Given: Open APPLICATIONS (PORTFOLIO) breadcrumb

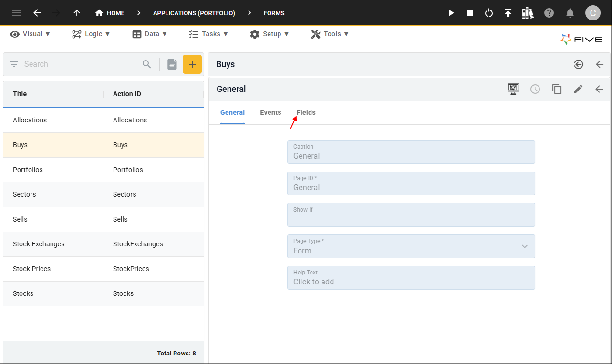Looking at the screenshot, I should pyautogui.click(x=194, y=13).
